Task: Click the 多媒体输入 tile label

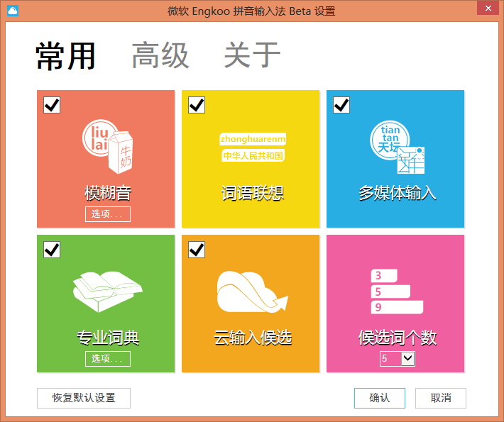Action: pyautogui.click(x=398, y=193)
